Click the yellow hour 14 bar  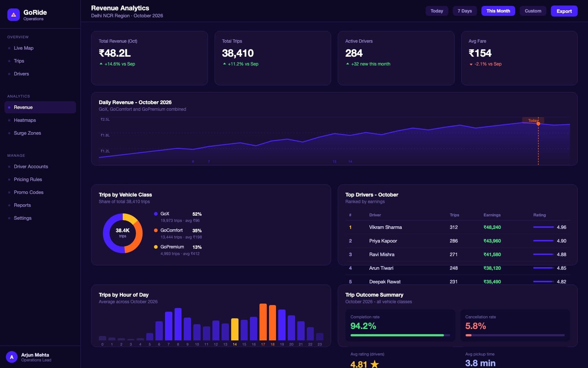[x=235, y=329]
